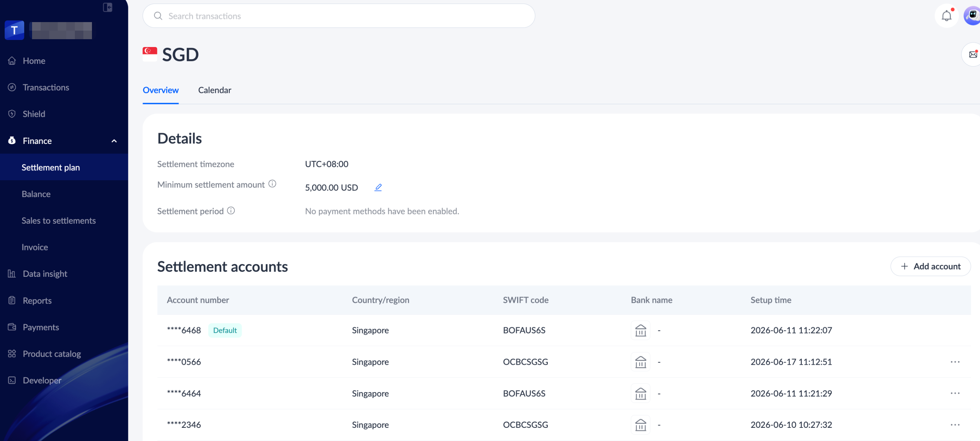Click the T logo icon in the sidebar
This screenshot has width=980, height=441.
[x=15, y=30]
